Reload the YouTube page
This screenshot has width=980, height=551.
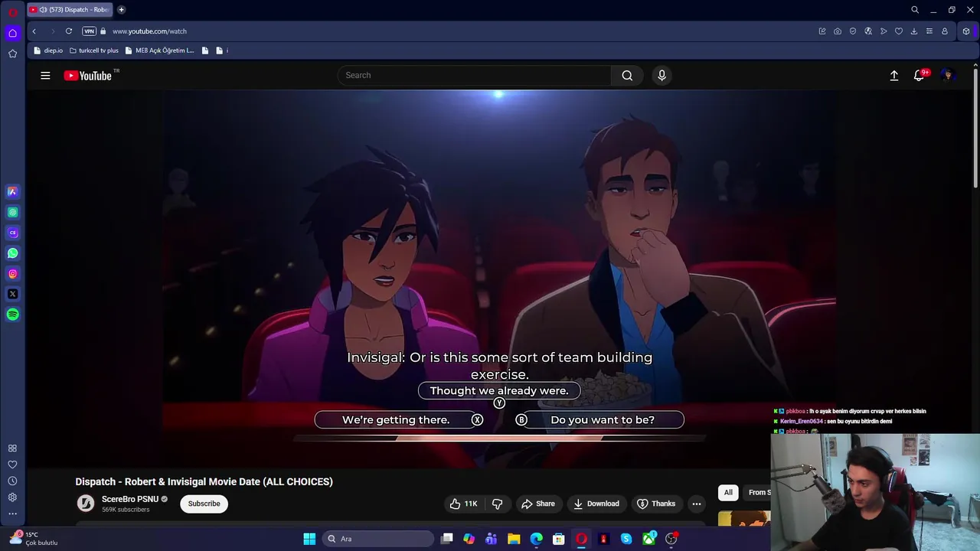69,31
